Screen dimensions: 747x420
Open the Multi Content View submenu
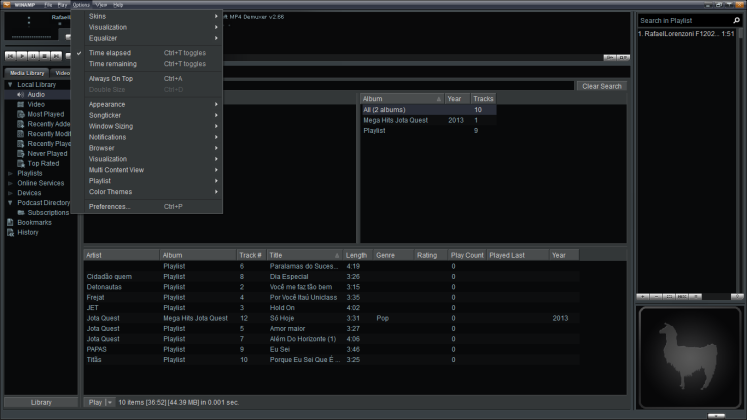[x=147, y=170]
